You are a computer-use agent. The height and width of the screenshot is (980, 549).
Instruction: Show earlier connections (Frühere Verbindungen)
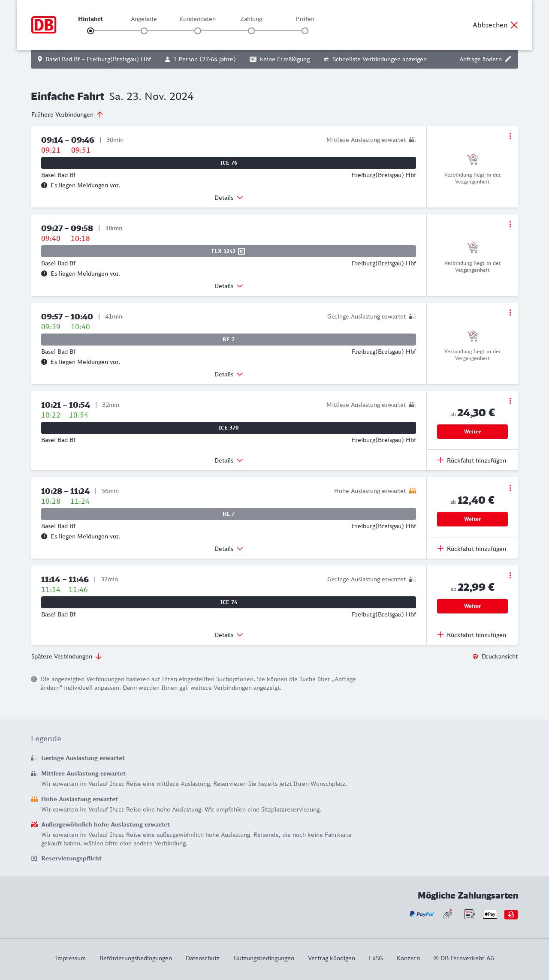pos(67,114)
